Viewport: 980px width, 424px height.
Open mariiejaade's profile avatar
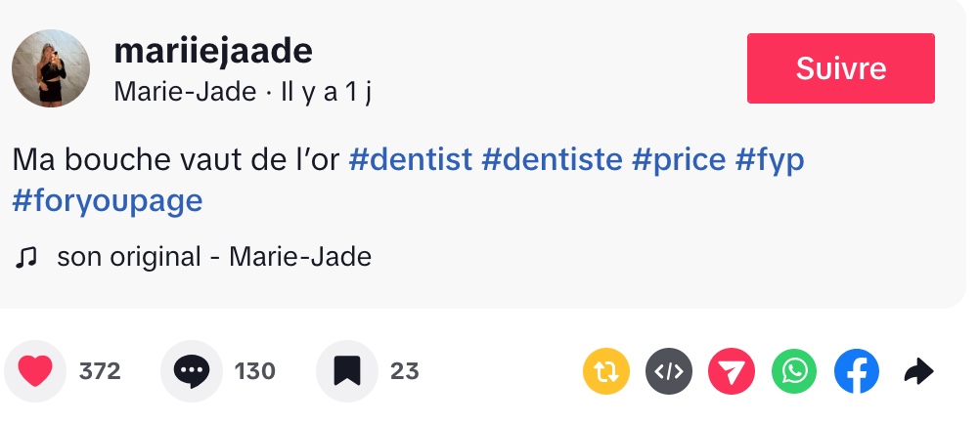tap(51, 68)
